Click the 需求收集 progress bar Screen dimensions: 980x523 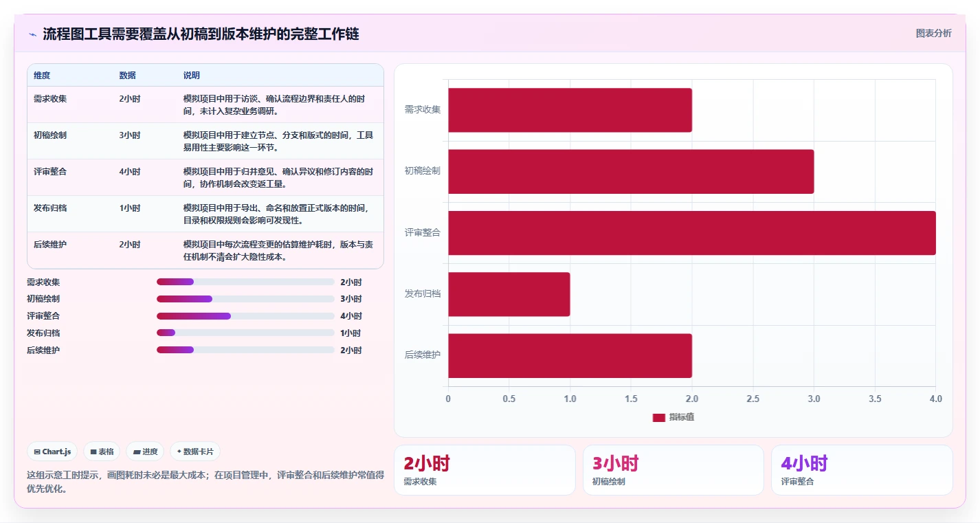click(245, 282)
